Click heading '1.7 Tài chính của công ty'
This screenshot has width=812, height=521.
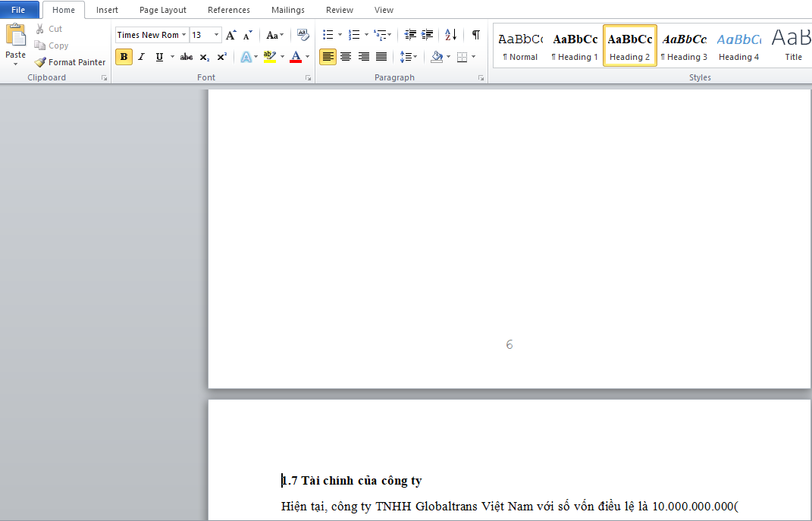[x=352, y=481]
